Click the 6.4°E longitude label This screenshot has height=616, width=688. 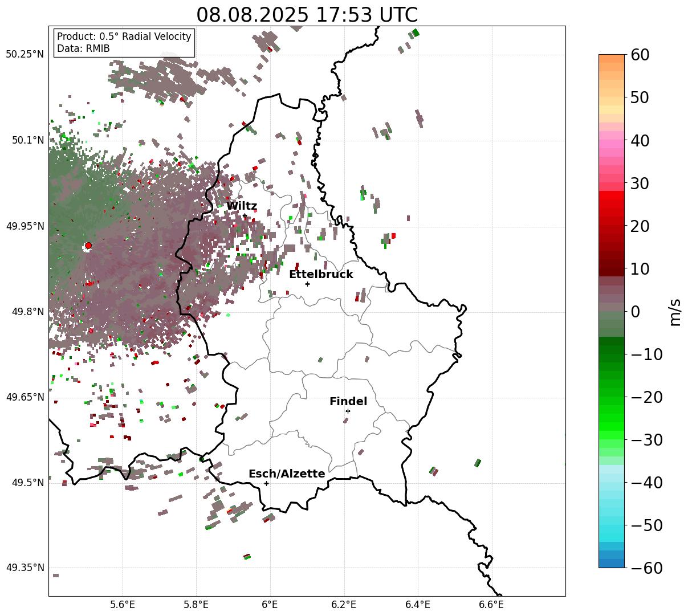418,604
